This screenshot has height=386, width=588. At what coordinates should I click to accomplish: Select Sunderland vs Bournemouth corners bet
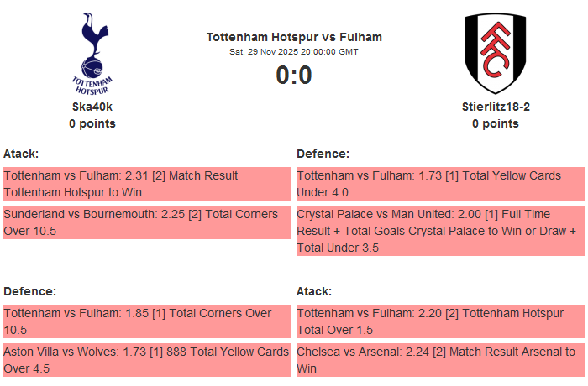click(x=147, y=222)
